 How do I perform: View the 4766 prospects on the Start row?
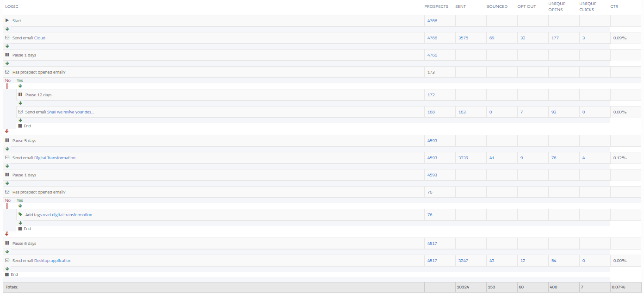432,21
